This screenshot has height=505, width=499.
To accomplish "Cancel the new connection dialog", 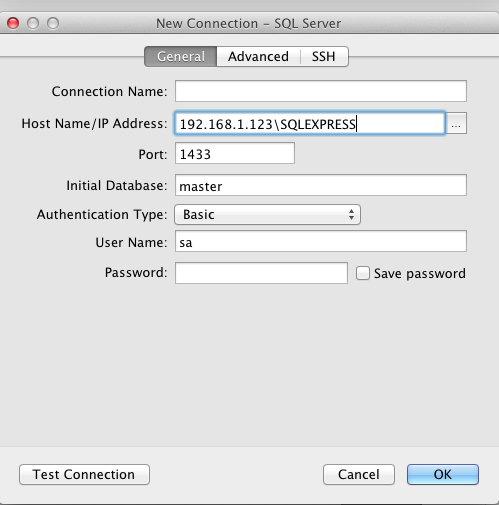I will click(359, 474).
